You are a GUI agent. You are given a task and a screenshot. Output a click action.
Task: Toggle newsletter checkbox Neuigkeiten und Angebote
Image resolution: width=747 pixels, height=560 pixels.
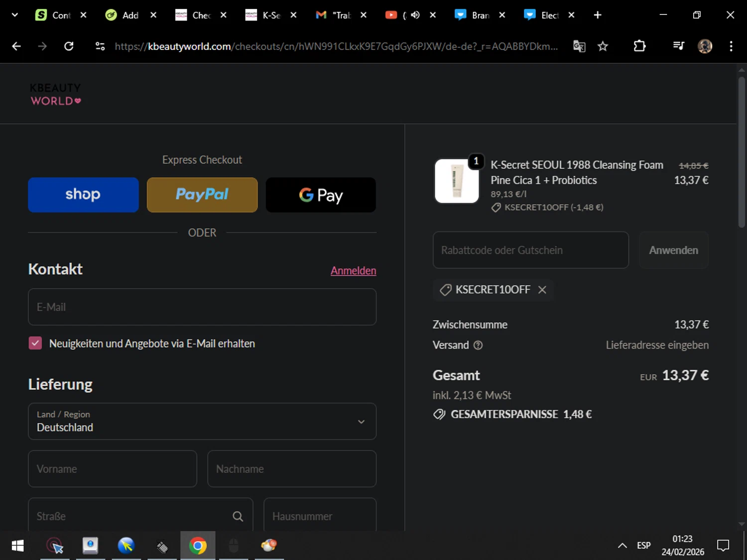pos(35,343)
